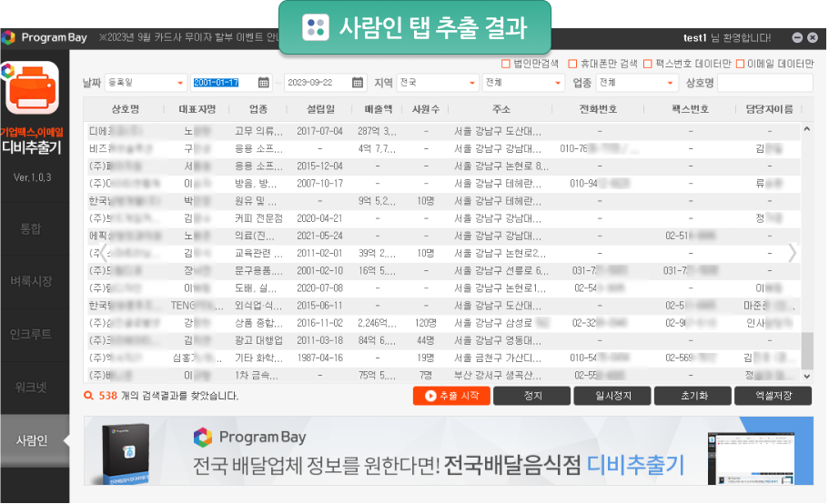This screenshot has height=504, width=829.
Task: Click the table vertical scrollbar thumb
Action: pos(807,351)
